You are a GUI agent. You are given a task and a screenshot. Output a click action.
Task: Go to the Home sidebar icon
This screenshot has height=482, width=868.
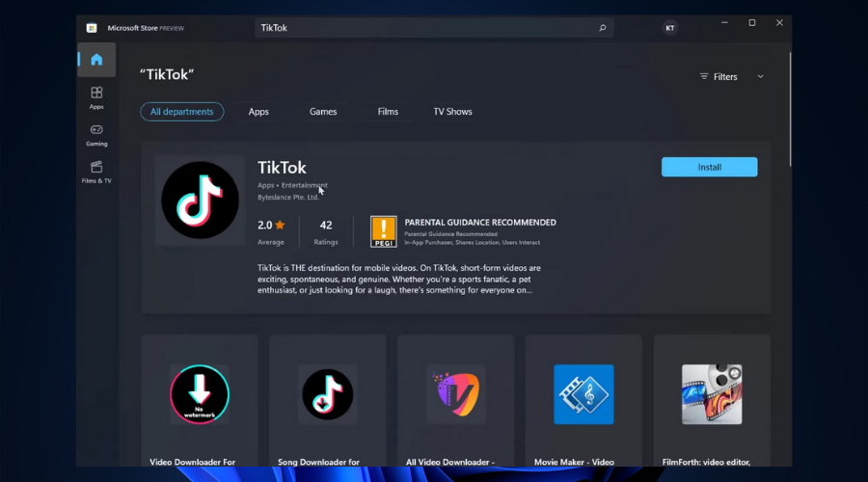(96, 60)
